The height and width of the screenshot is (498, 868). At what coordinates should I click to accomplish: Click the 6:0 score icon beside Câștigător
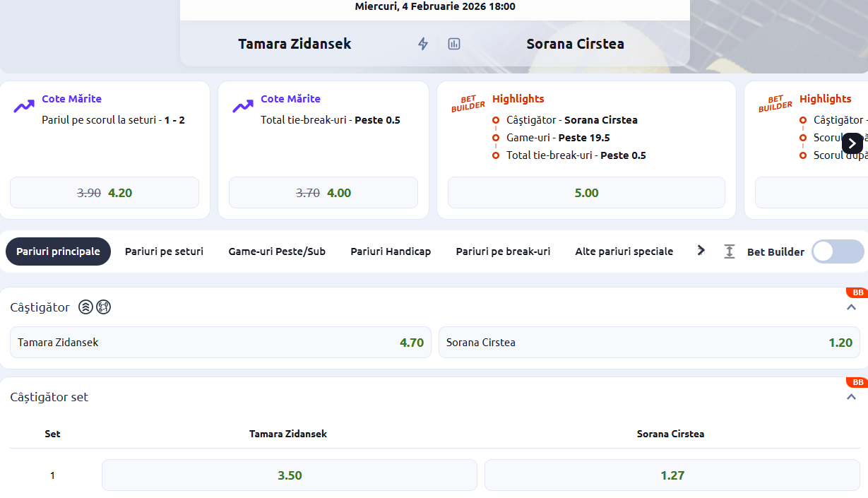click(x=104, y=307)
